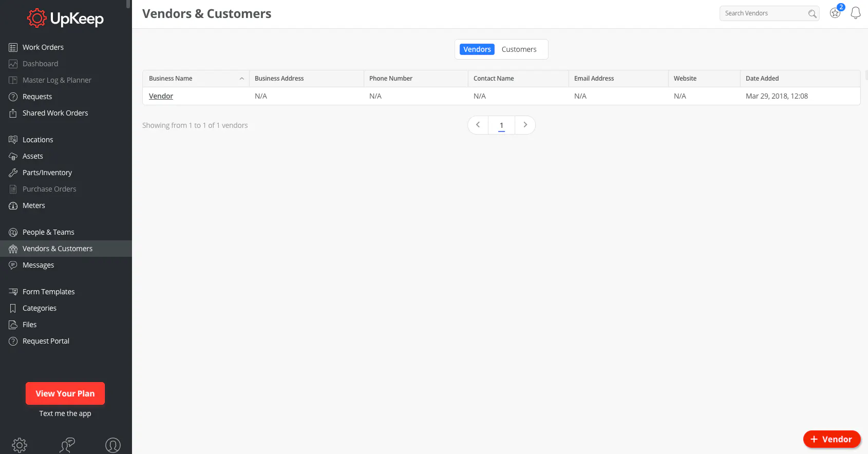Open People & Teams in sidebar
The image size is (868, 454).
tap(48, 232)
